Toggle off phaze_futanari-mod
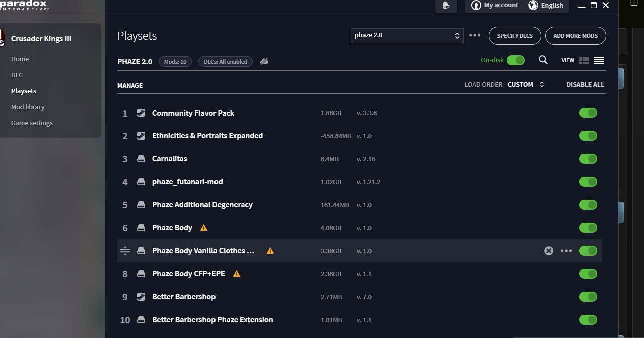 (588, 182)
